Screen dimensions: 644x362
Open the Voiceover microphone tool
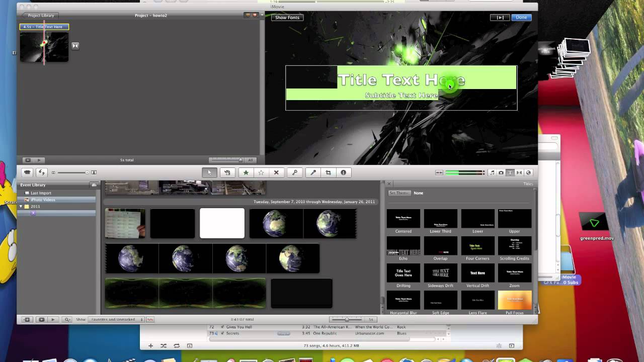313,172
